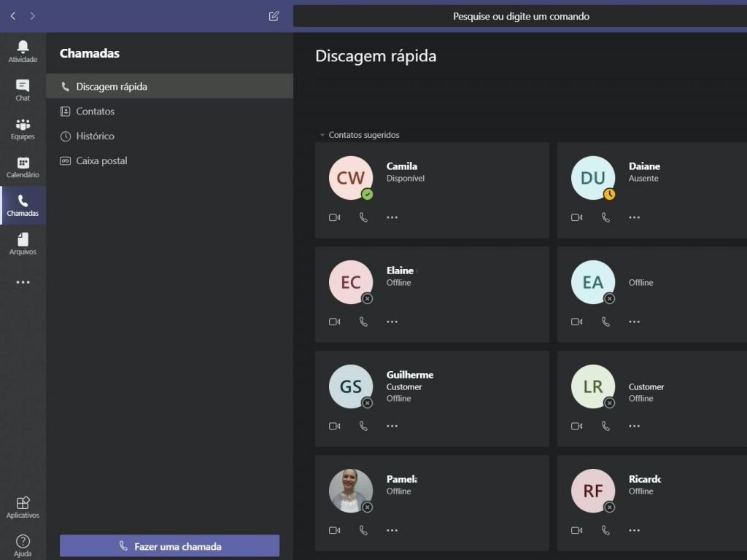
Task: Click Camila's CW avatar
Action: pos(351,178)
